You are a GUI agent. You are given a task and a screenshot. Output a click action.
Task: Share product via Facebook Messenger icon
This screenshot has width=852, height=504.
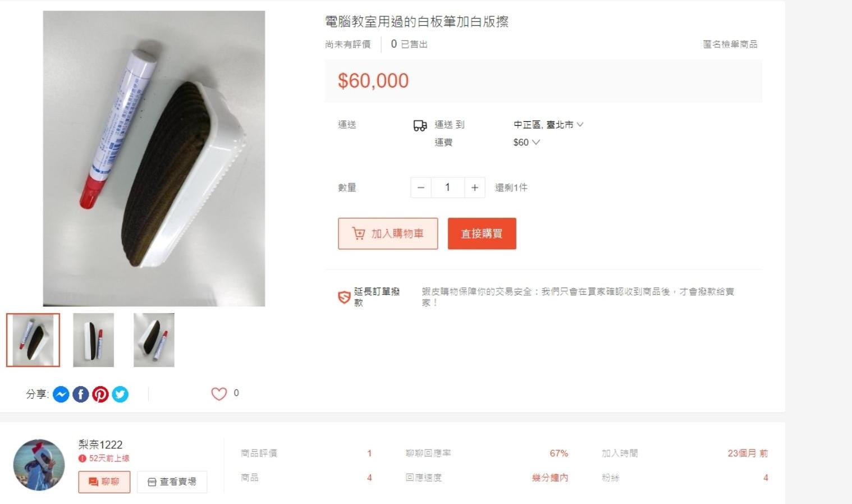61,395
